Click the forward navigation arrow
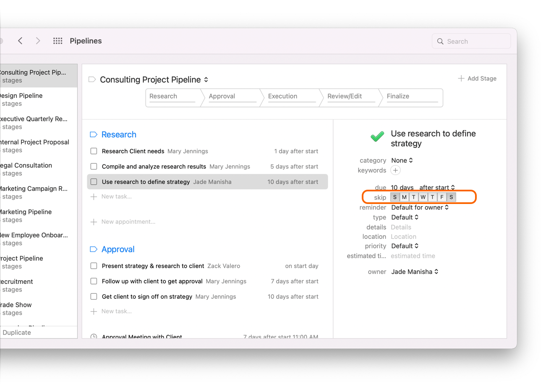Image resolution: width=559 pixels, height=392 pixels. pyautogui.click(x=38, y=41)
